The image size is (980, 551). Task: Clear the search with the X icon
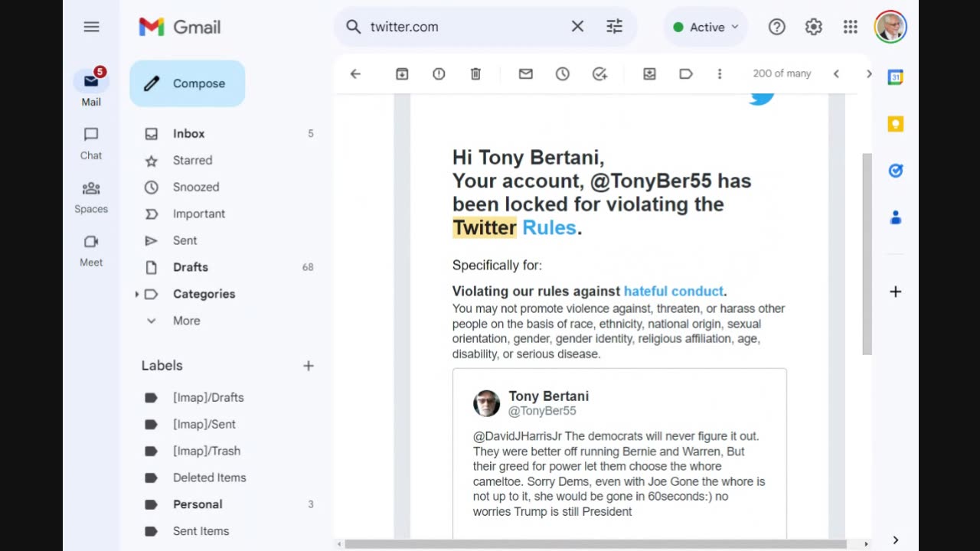[577, 27]
